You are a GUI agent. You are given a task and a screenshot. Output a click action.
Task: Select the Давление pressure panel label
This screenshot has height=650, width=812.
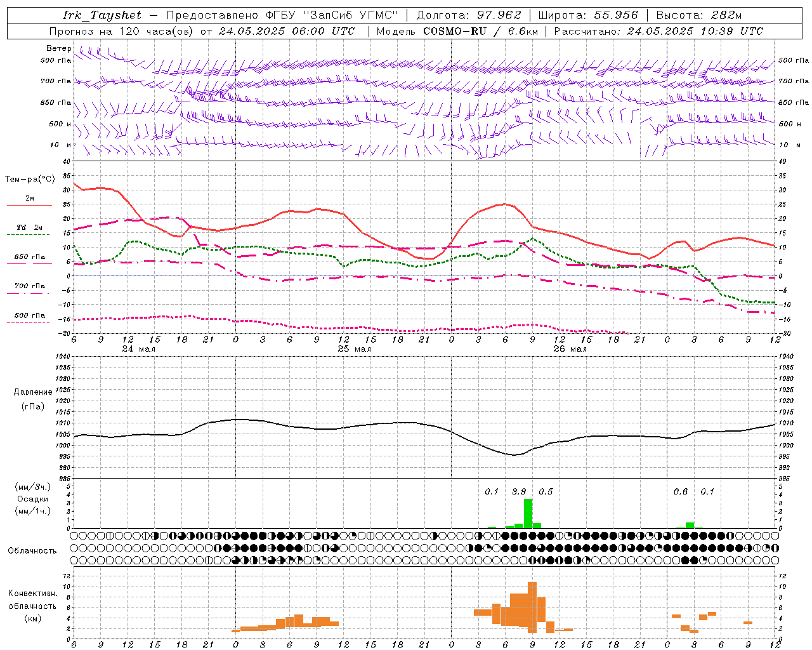pyautogui.click(x=33, y=392)
